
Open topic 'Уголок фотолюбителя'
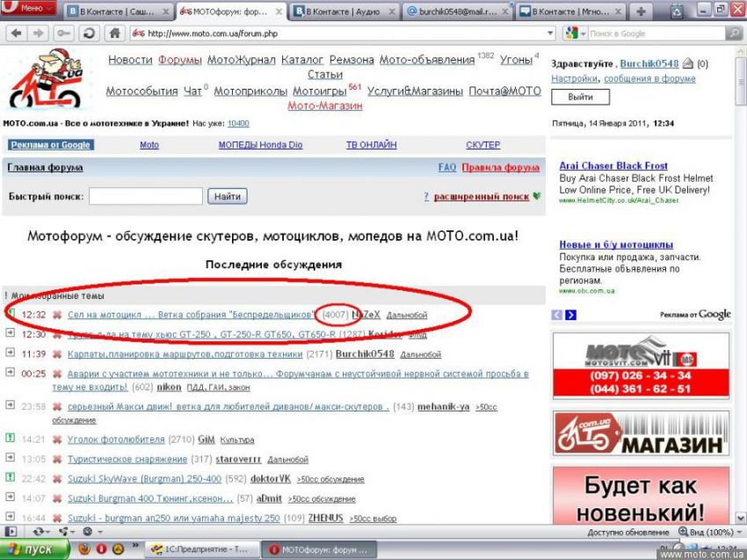click(x=116, y=440)
